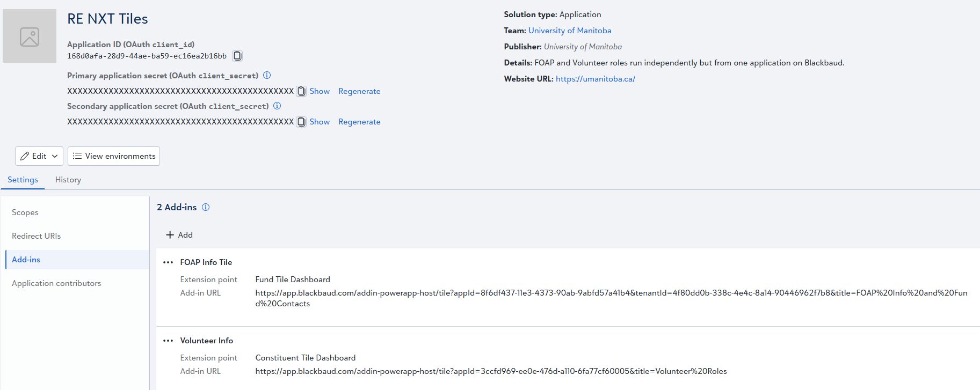
Task: Copy the secondary application secret
Action: [x=302, y=122]
